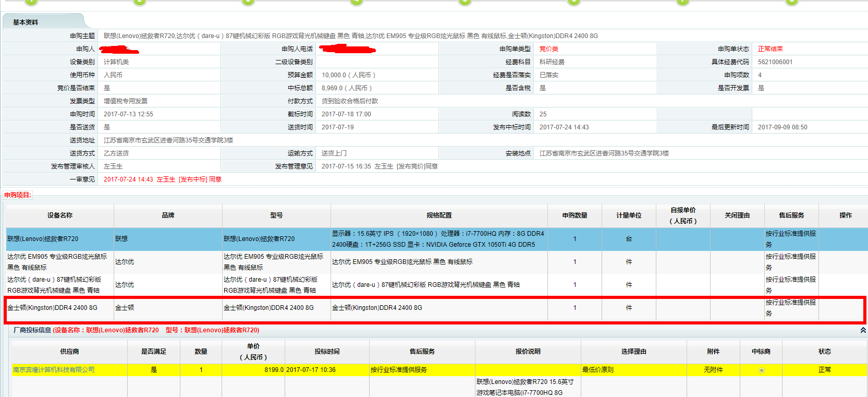Open the 基本资料 tab
The image size is (868, 397).
26,22
